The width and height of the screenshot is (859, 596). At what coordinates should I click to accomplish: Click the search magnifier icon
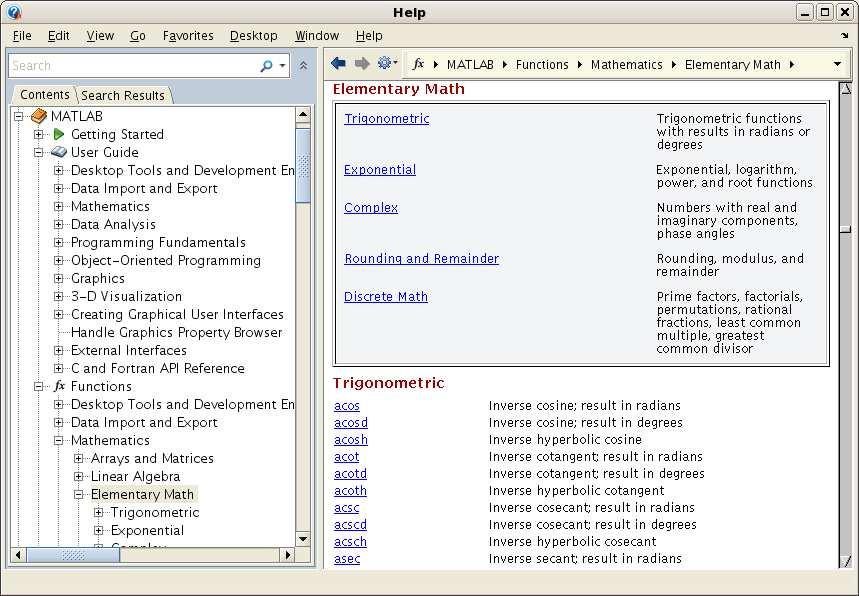(266, 66)
